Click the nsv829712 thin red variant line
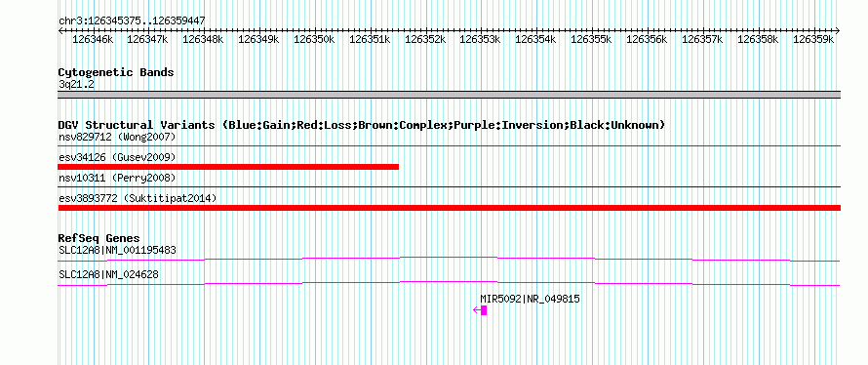The height and width of the screenshot is (365, 868). pos(449,146)
